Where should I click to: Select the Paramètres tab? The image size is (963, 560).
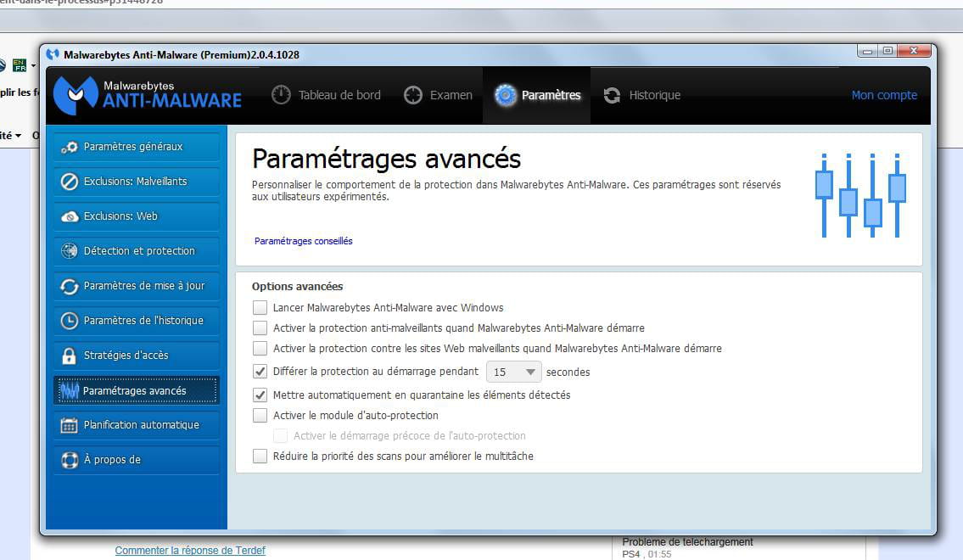click(x=537, y=95)
